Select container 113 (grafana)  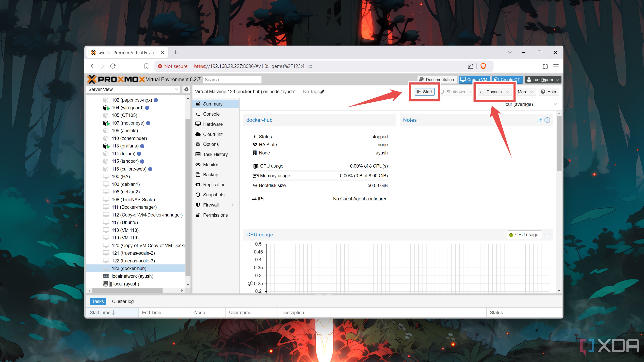click(x=125, y=146)
